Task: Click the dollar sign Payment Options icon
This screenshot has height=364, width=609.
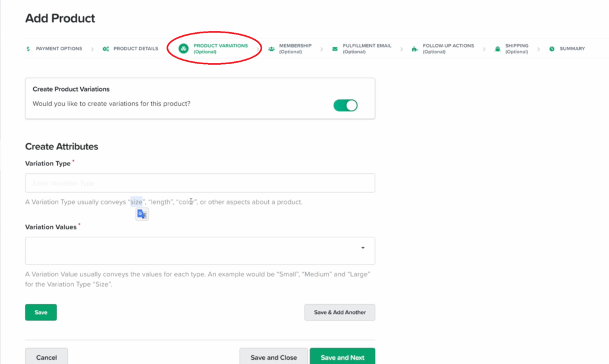Action: point(28,49)
